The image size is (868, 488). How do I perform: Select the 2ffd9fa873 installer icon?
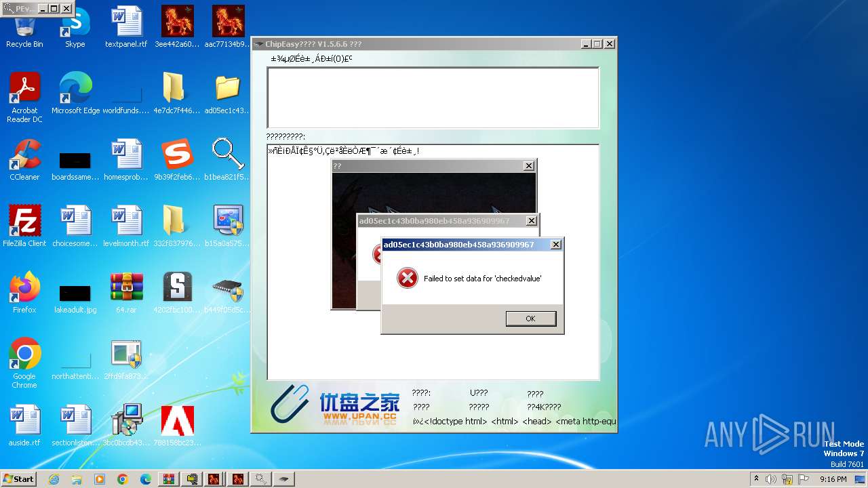click(126, 359)
